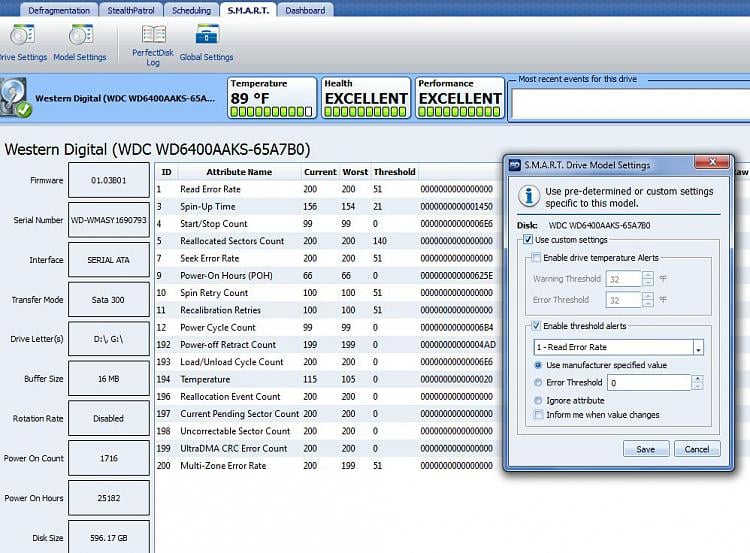The width and height of the screenshot is (750, 553).
Task: Click the PD icon in dialog title bar
Action: pos(515,165)
